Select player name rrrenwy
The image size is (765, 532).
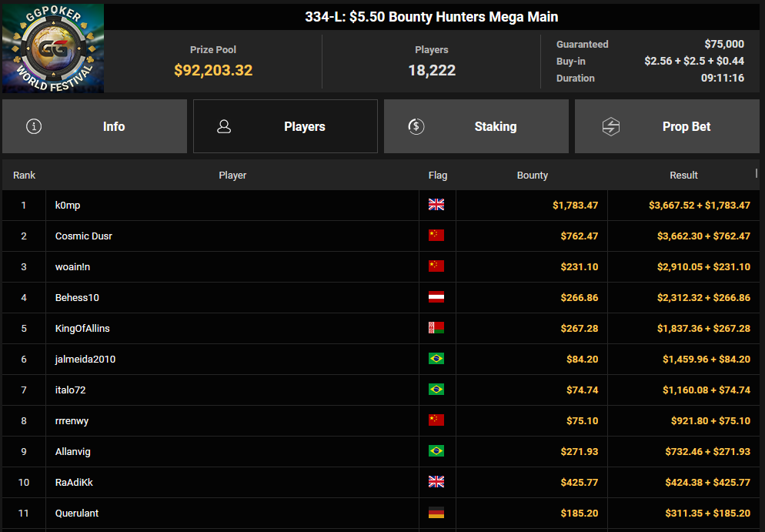point(72,420)
